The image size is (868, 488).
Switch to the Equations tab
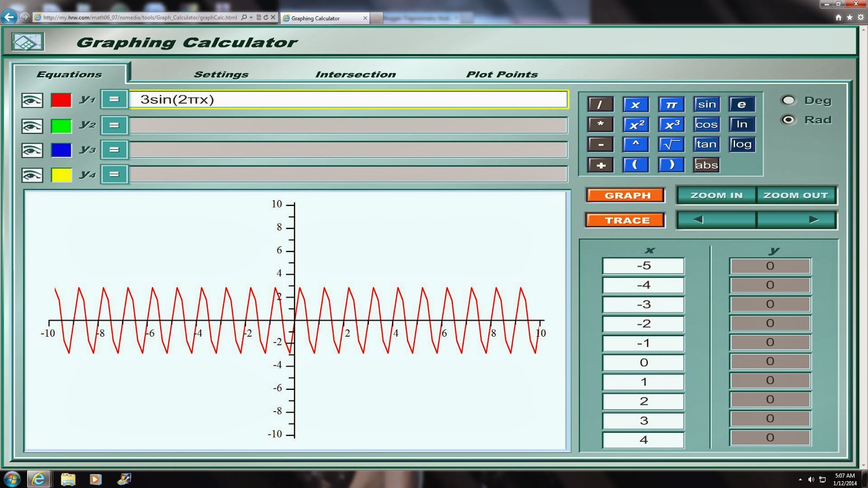(69, 74)
